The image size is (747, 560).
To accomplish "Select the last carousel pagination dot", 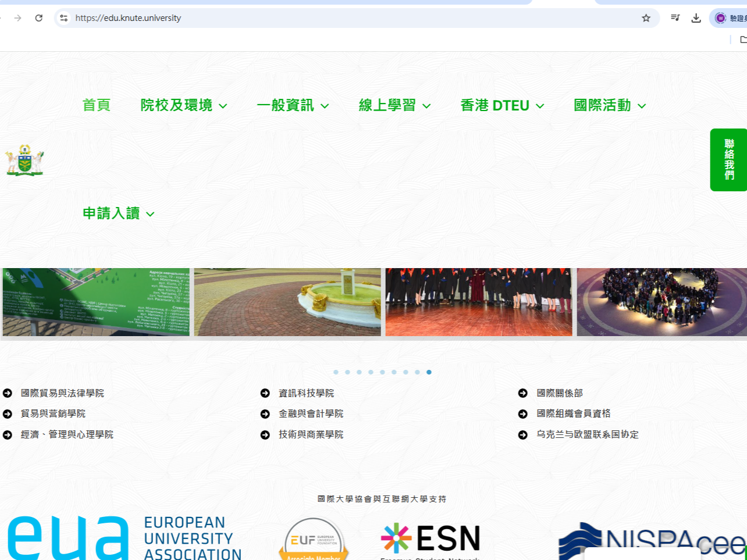I will coord(429,372).
